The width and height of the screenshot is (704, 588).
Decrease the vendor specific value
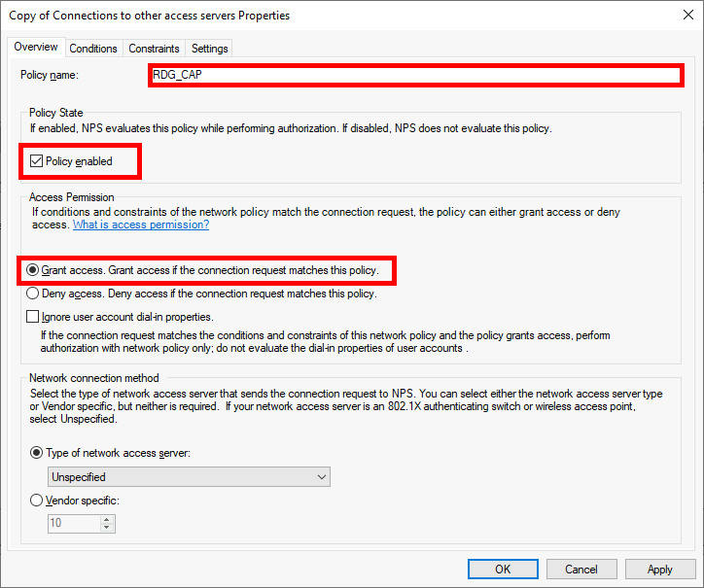click(107, 528)
